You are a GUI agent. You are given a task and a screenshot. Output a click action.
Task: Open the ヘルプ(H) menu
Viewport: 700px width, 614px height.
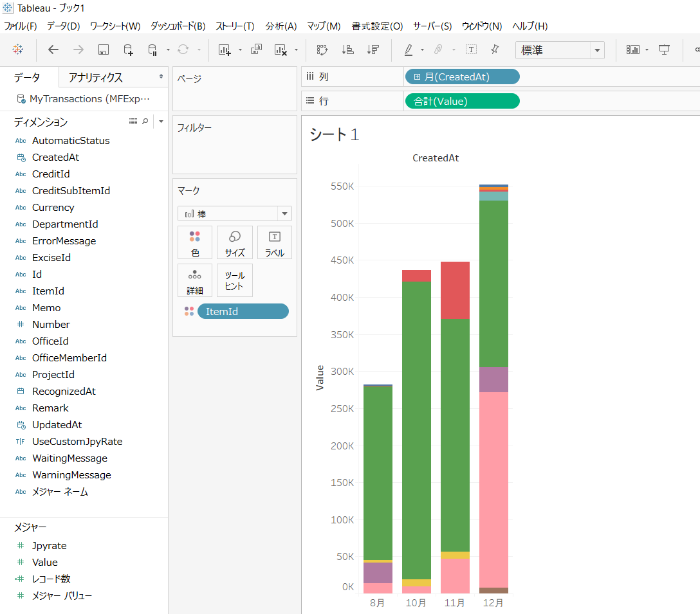tap(530, 26)
